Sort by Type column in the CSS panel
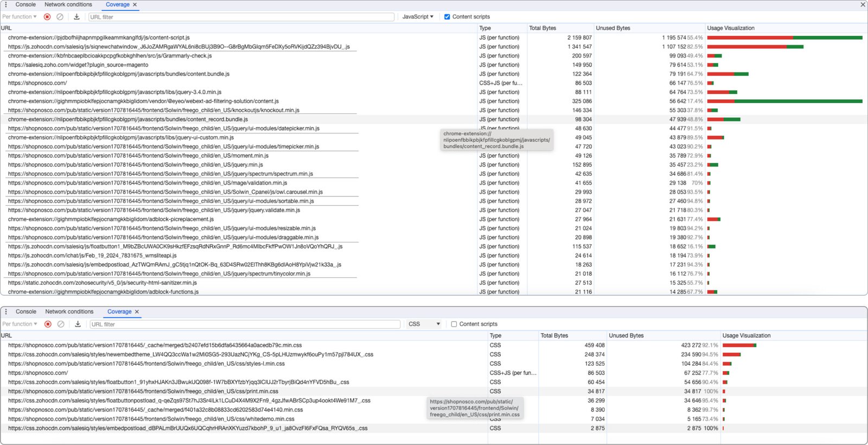 [x=513, y=335]
